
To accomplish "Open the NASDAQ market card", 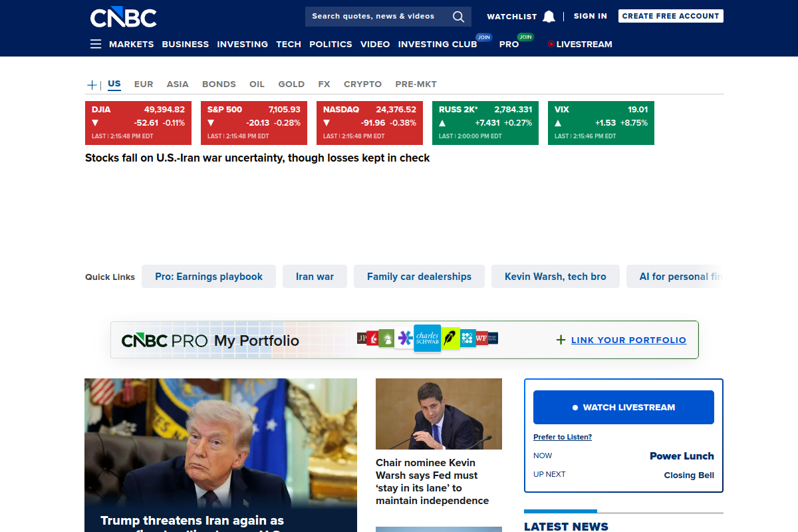I will click(370, 123).
